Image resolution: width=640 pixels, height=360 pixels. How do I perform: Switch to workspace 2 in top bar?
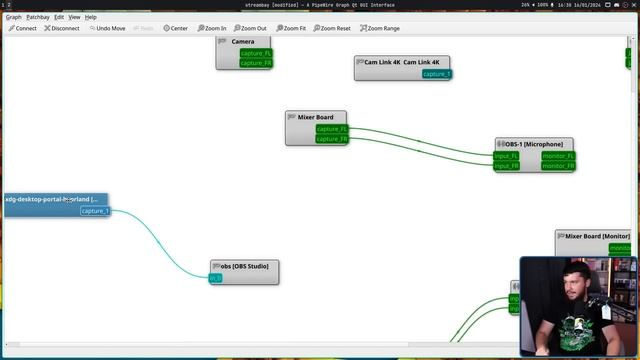point(9,5)
